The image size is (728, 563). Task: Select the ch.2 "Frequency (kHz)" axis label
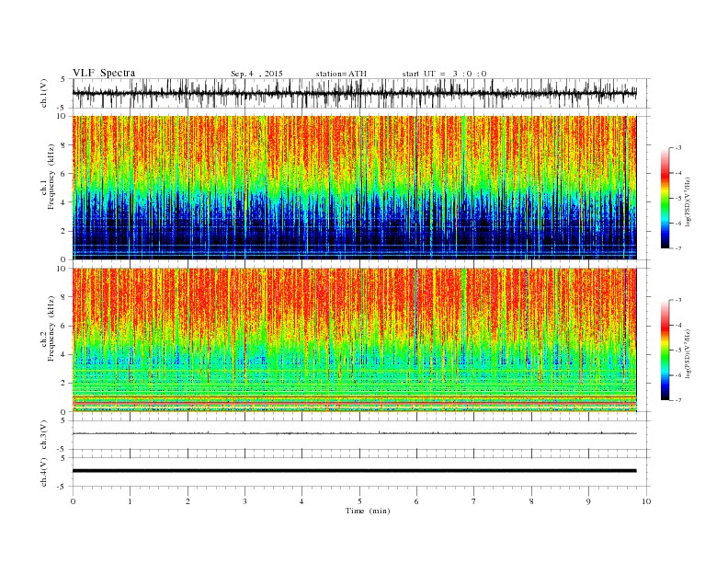(51, 327)
